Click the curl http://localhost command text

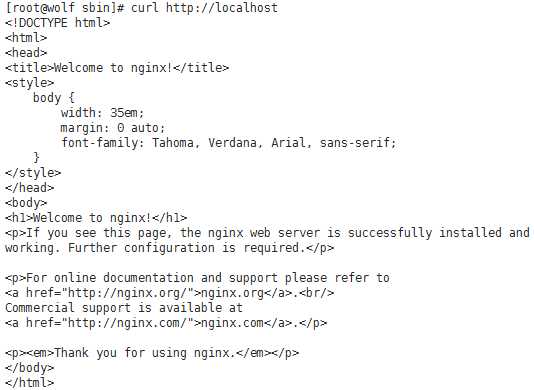tap(204, 7)
